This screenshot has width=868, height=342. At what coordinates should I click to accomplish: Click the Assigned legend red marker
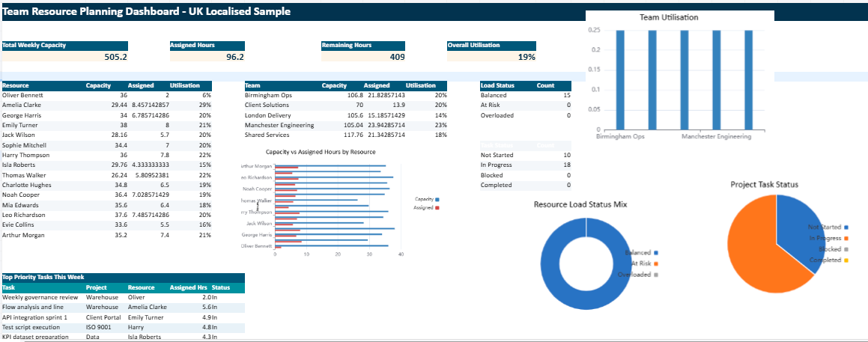tap(437, 207)
